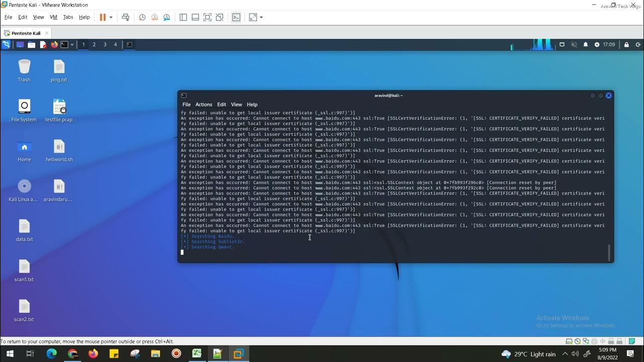Open the 29°C Light rain weather widget
The width and height of the screenshot is (644, 362).
tap(528, 354)
